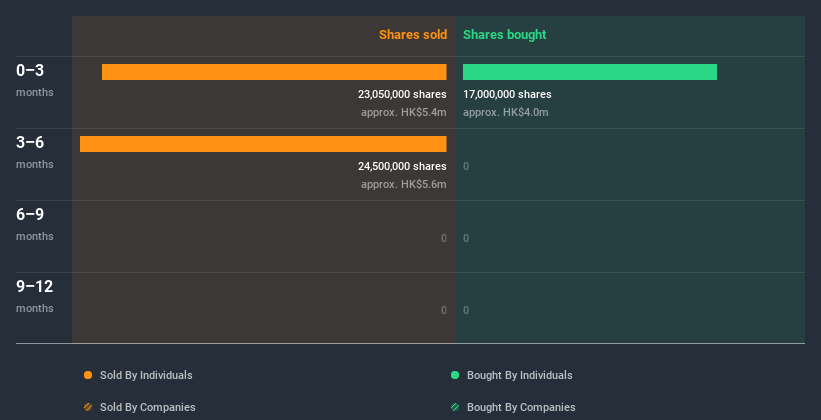Click the Shares bought column header
The width and height of the screenshot is (821, 420).
point(505,35)
